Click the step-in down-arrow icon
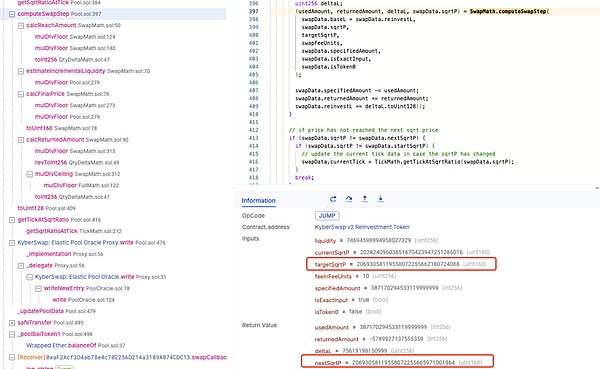Viewport: 600px width, 369px height. [380, 199]
